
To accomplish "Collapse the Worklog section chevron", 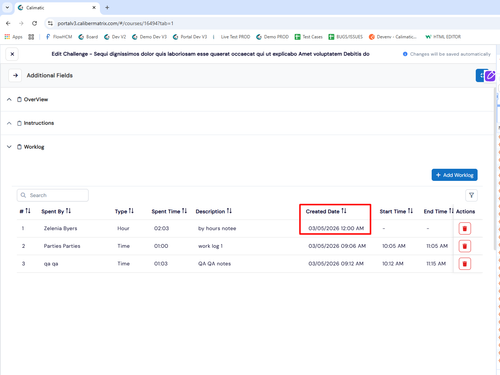I will (9, 147).
